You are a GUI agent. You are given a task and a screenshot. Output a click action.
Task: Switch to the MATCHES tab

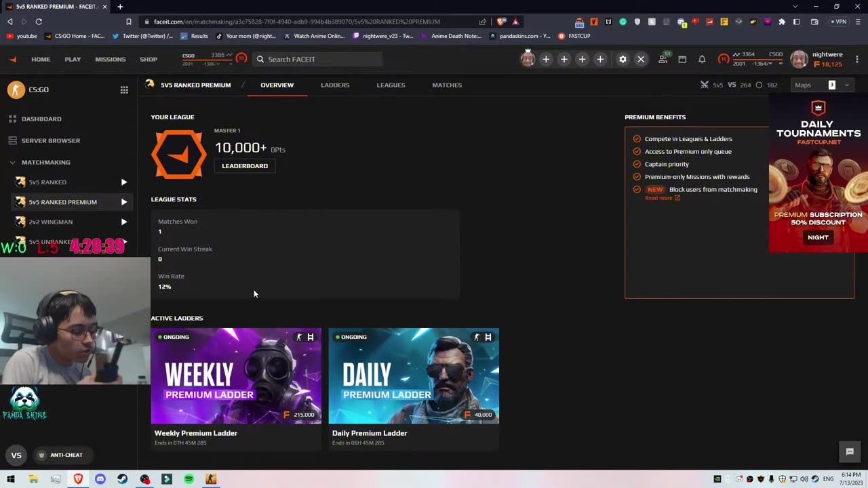(447, 85)
